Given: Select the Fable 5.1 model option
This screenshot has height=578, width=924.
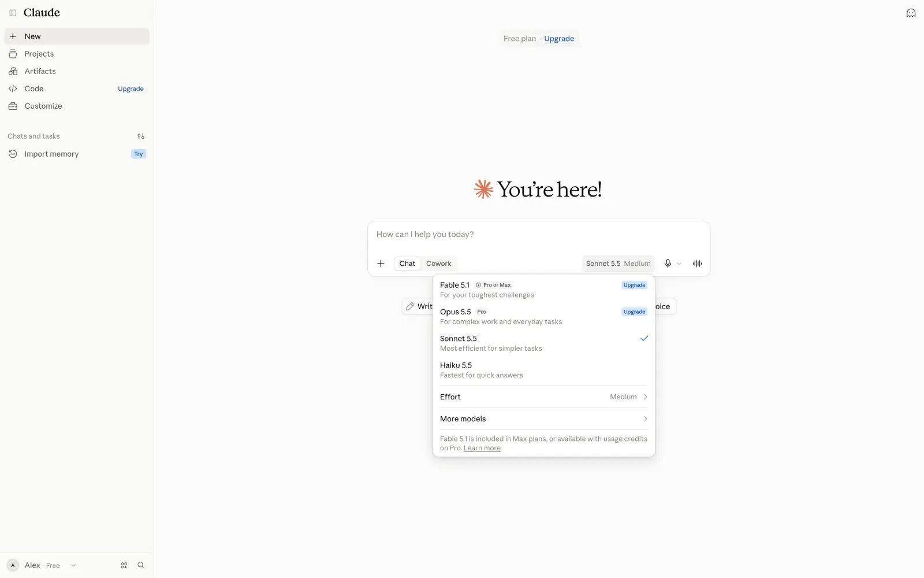Looking at the screenshot, I should 543,290.
